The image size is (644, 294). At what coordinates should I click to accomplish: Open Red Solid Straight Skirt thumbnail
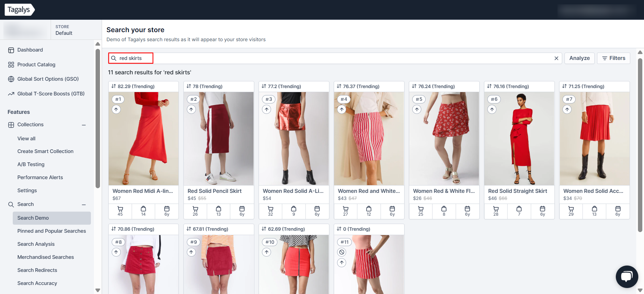tap(519, 139)
